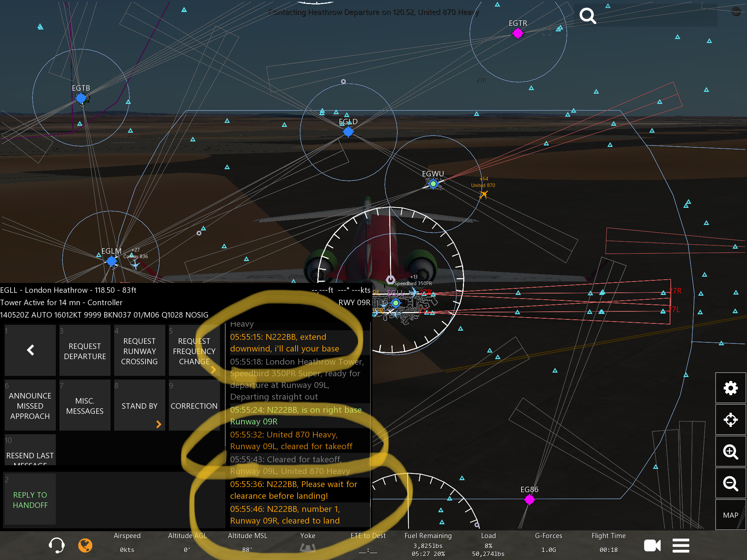
Task: Open the ATC headset icon
Action: tap(57, 545)
